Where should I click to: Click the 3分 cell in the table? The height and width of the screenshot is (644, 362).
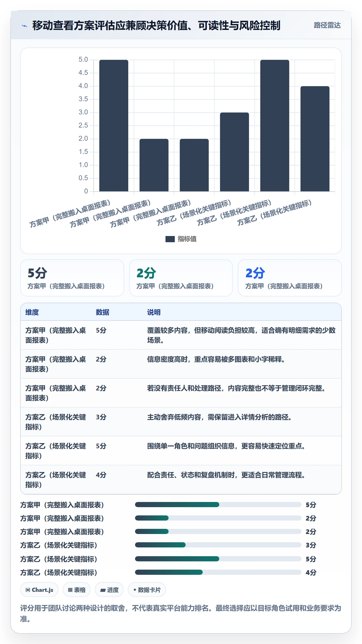click(x=101, y=417)
